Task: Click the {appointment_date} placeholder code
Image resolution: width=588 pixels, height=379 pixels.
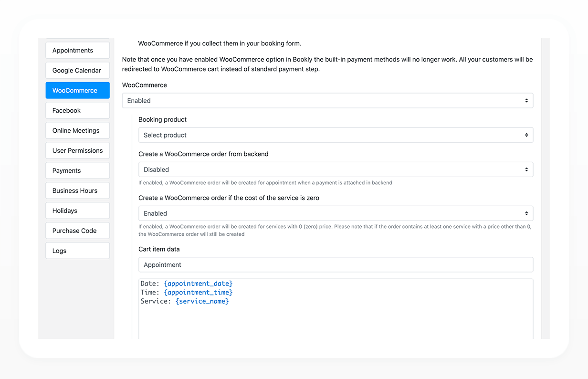Action: point(198,284)
